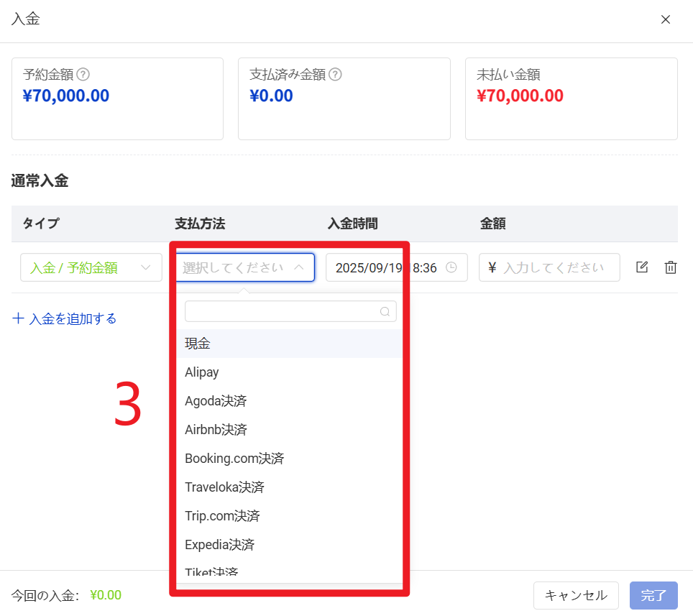This screenshot has width=693, height=616.
Task: Click the edit note icon in payment row
Action: point(642,267)
